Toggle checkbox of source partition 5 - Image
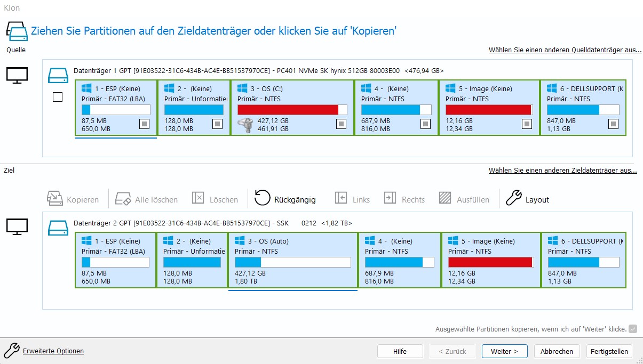643x364 pixels. pyautogui.click(x=527, y=124)
